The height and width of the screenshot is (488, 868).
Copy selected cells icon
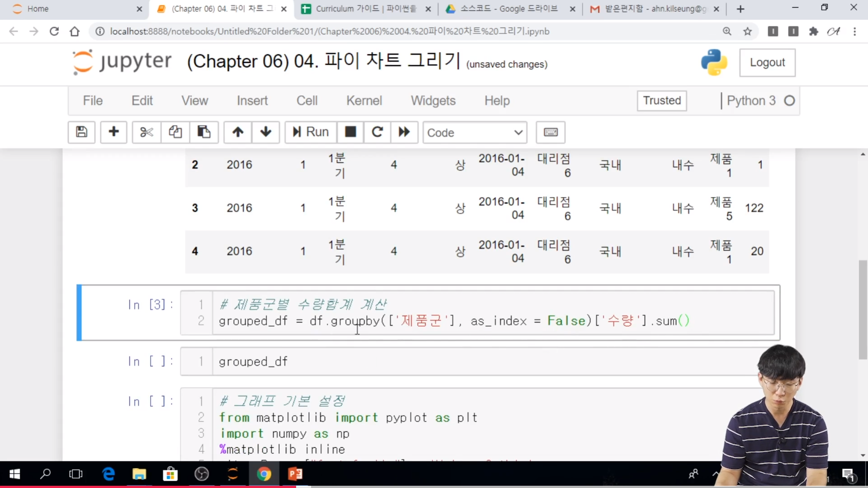click(175, 132)
